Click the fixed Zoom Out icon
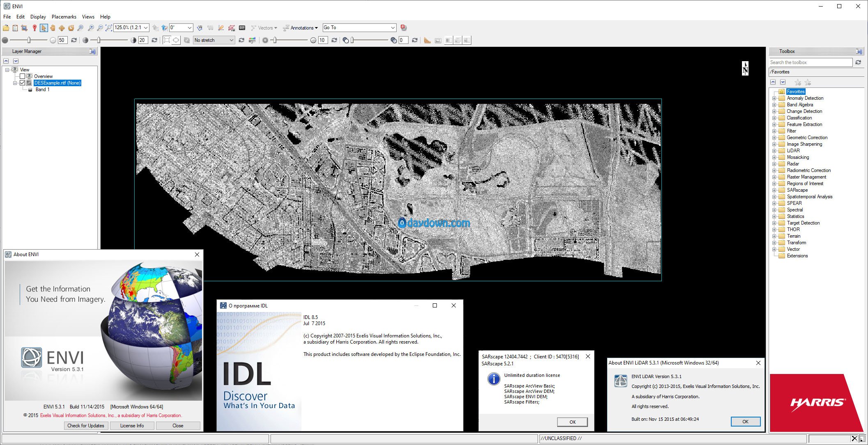 click(x=100, y=28)
